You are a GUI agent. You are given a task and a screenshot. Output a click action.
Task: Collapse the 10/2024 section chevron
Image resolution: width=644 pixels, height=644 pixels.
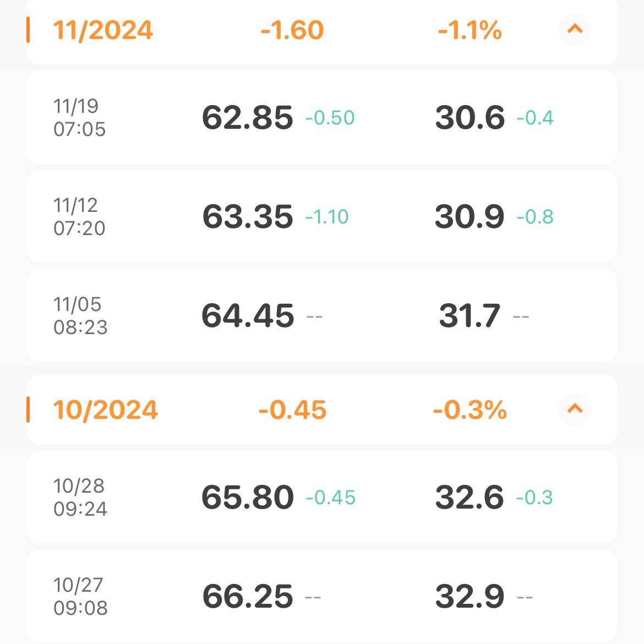point(575,409)
